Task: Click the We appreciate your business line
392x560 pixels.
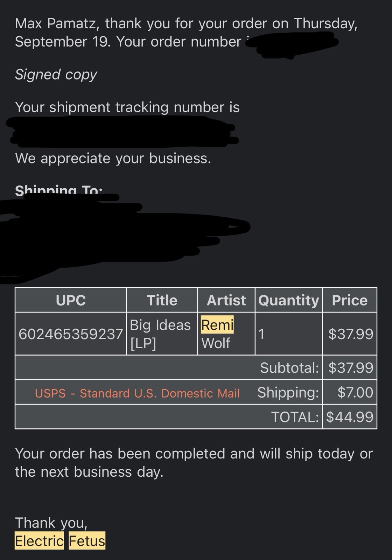Action: coord(113,159)
